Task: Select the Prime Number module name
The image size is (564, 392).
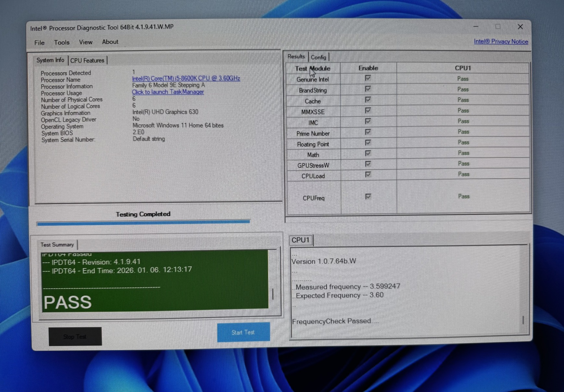Action: pyautogui.click(x=313, y=133)
